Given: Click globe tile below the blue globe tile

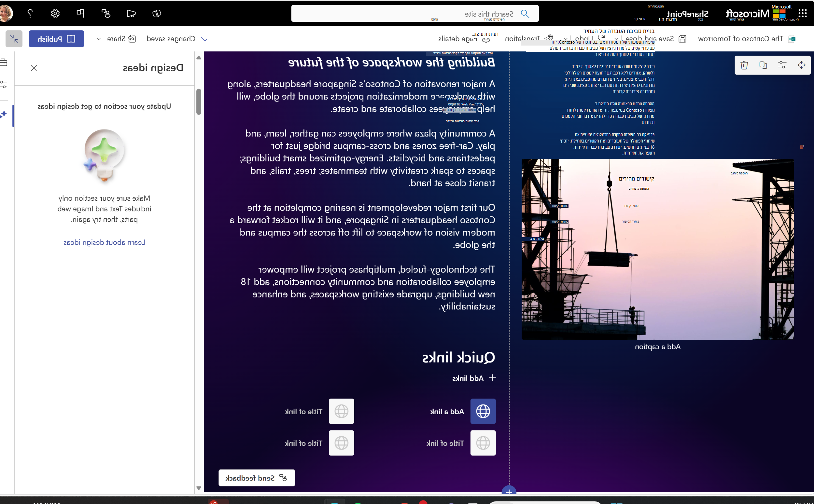Looking at the screenshot, I should coord(483,443).
